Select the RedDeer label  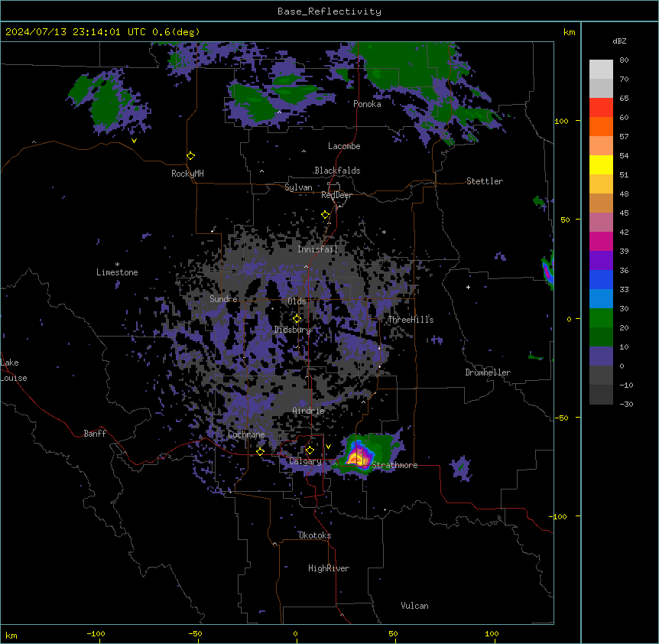point(336,195)
